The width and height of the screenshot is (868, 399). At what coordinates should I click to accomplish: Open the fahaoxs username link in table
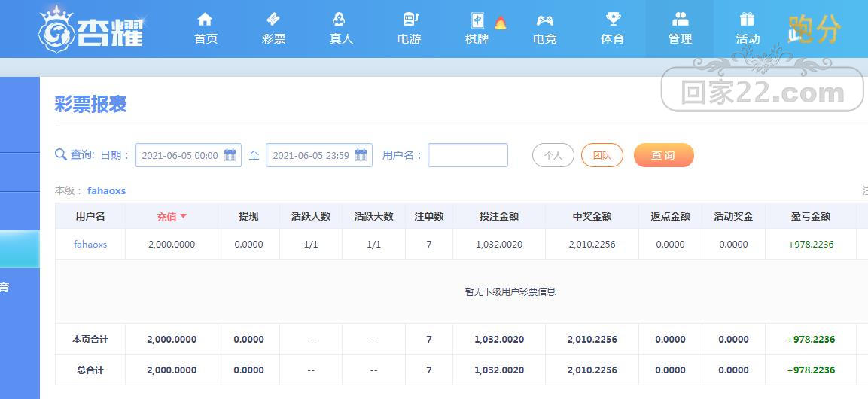(x=90, y=244)
